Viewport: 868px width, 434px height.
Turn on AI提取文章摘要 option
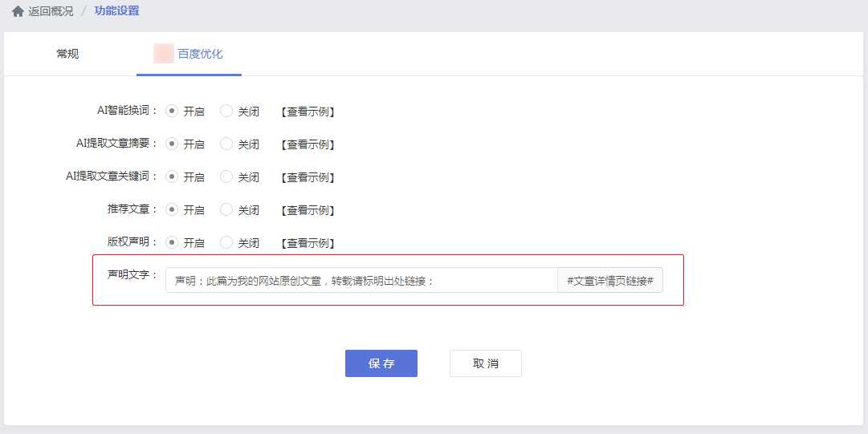172,144
